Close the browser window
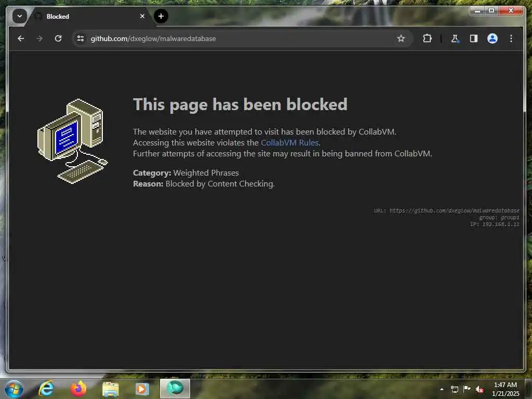The image size is (532, 399). (511, 11)
